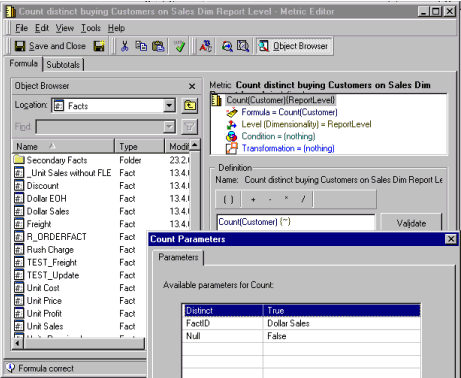
Task: Click the Validate button
Action: point(411,223)
